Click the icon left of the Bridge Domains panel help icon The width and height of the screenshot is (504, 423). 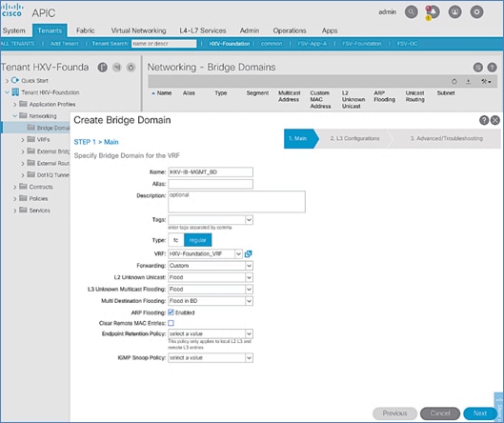click(478, 68)
